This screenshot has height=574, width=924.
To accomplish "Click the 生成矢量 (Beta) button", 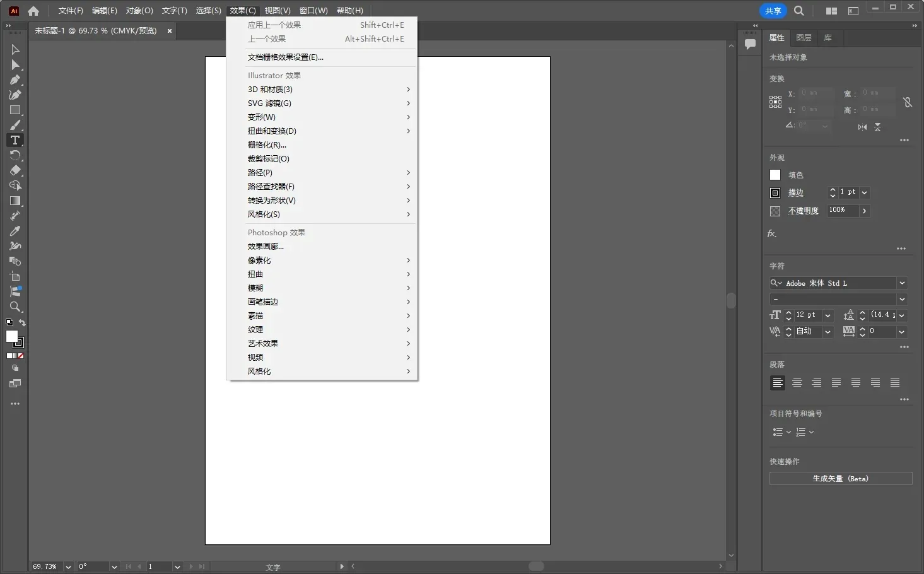I will pos(840,479).
